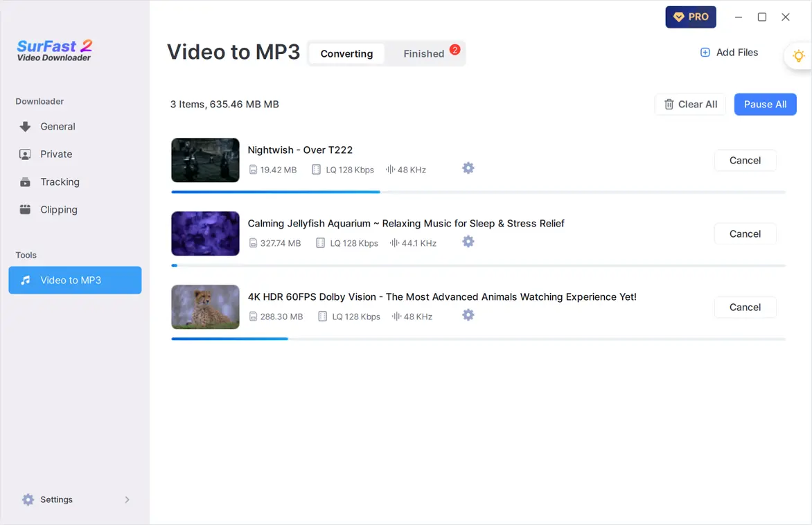The height and width of the screenshot is (525, 812).
Task: Click "LQ 128 Kbps" on the Jellyfish row
Action: pyautogui.click(x=354, y=243)
